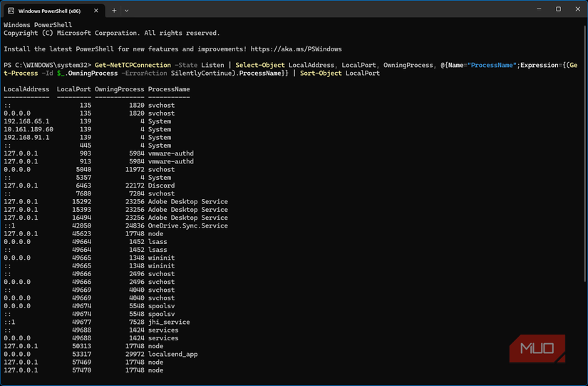The image size is (588, 386).
Task: Click the Select-Object command text
Action: (x=260, y=65)
